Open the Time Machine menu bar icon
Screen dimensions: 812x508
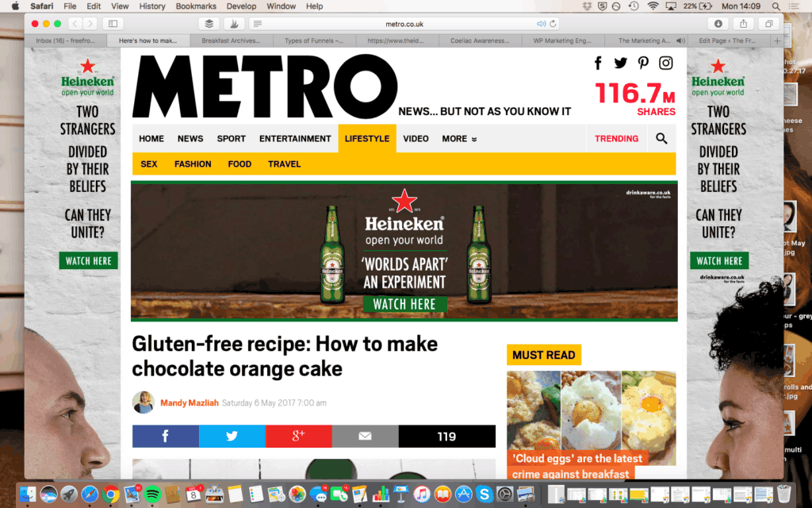pos(634,6)
